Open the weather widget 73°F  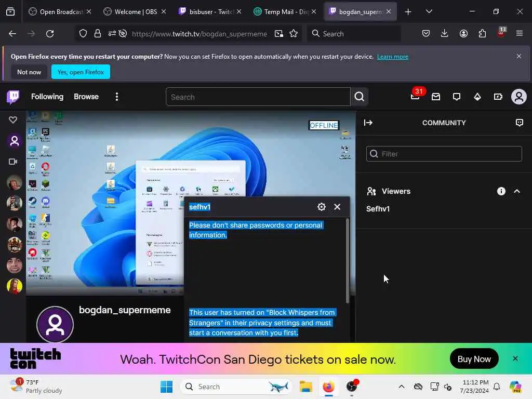tap(36, 387)
